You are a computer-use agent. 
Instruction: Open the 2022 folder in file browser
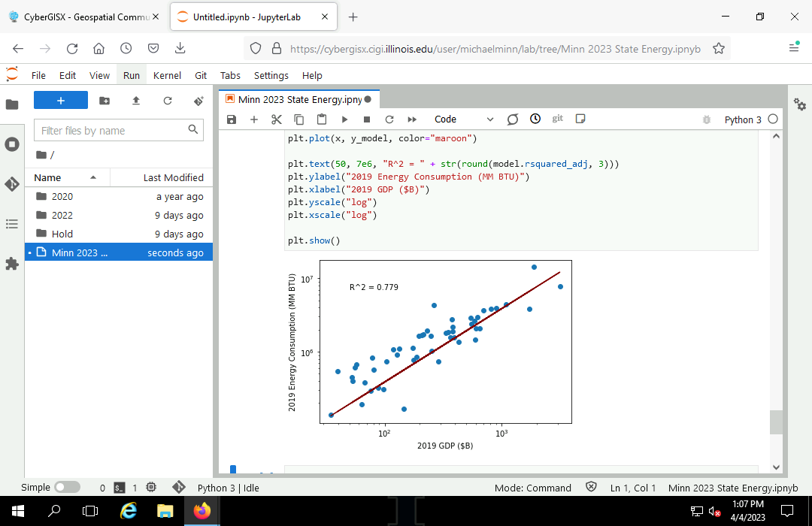62,215
